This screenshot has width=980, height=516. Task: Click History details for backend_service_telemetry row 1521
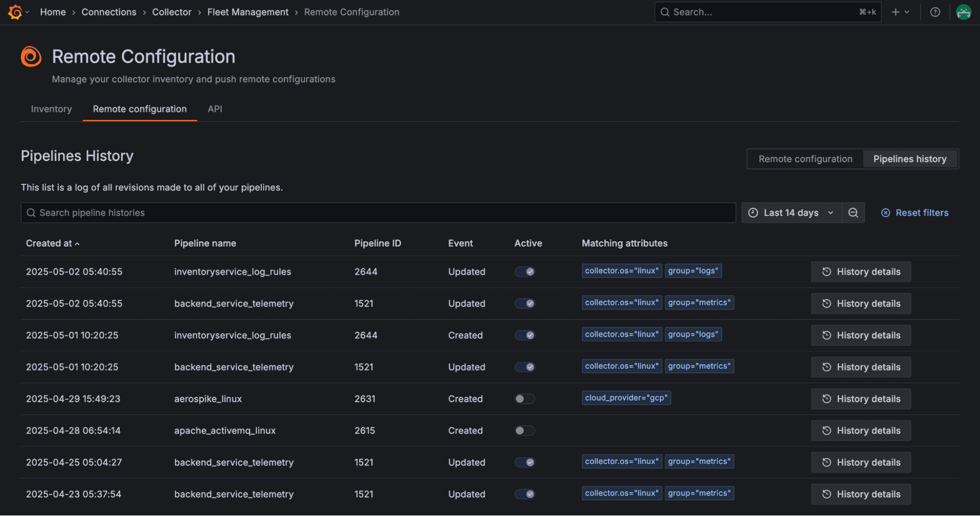[x=860, y=303]
